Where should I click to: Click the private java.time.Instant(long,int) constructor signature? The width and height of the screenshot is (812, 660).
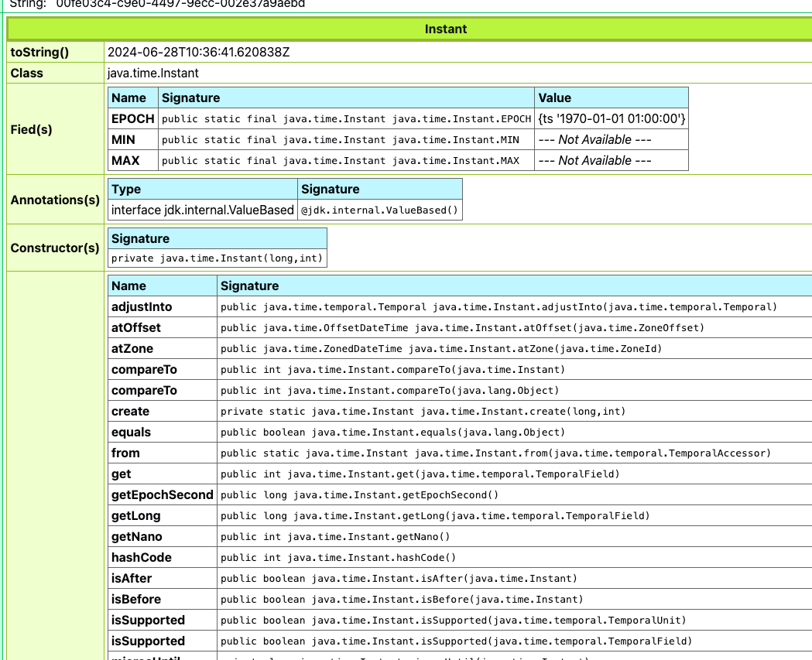pyautogui.click(x=218, y=258)
